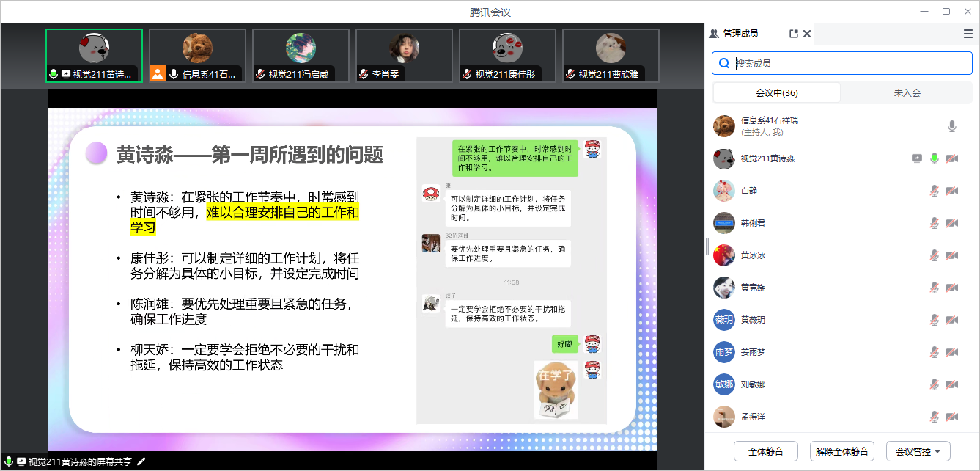Click the camera icon for 韩俐君
The width and height of the screenshot is (980, 471).
point(952,223)
